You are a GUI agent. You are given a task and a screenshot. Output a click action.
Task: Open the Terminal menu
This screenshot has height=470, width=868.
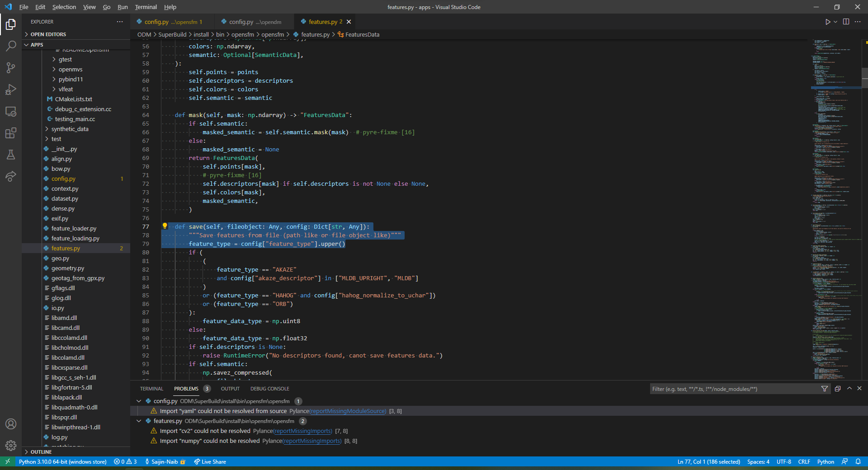146,7
